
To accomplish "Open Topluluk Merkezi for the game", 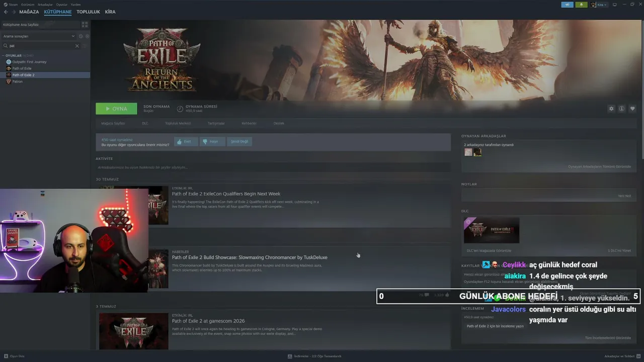I will [178, 123].
